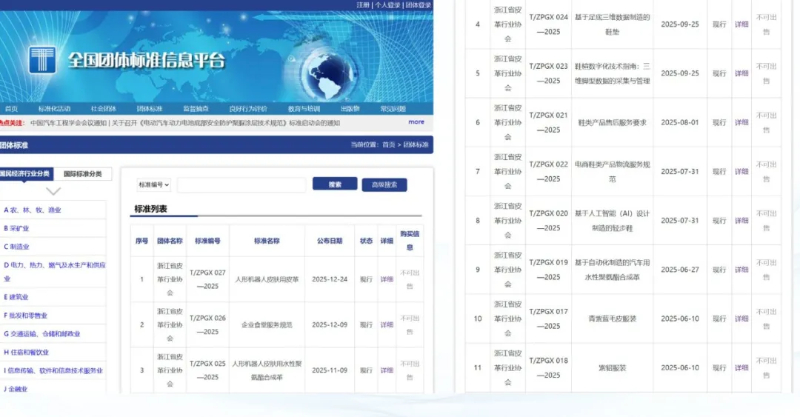The height and width of the screenshot is (417, 800).
Task: Open 详细 link for T/ZPGX 021—2025
Action: (x=741, y=122)
